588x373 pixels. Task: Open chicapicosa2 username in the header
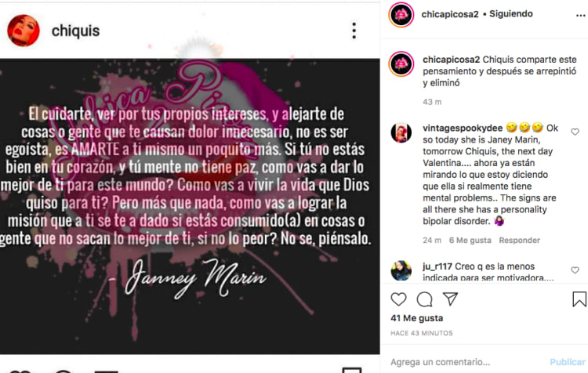tap(450, 14)
